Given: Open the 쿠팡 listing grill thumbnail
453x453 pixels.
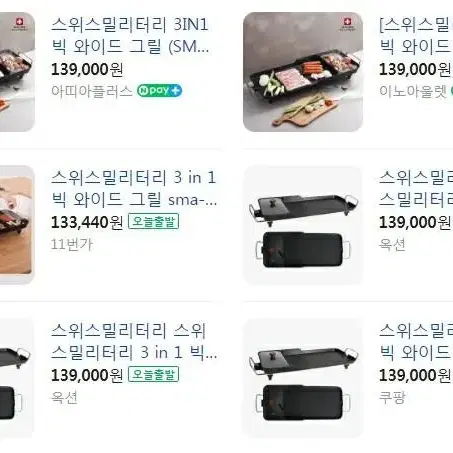Looking at the screenshot, I should pos(303,378).
